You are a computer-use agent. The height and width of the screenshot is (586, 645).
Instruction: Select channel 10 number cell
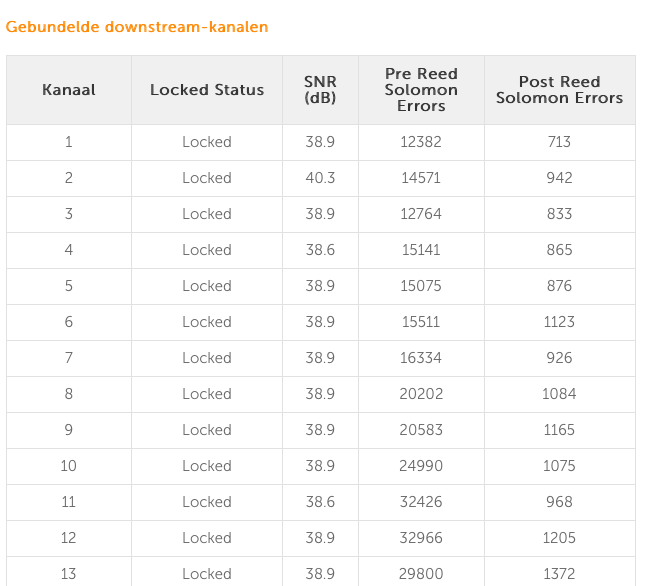click(69, 466)
